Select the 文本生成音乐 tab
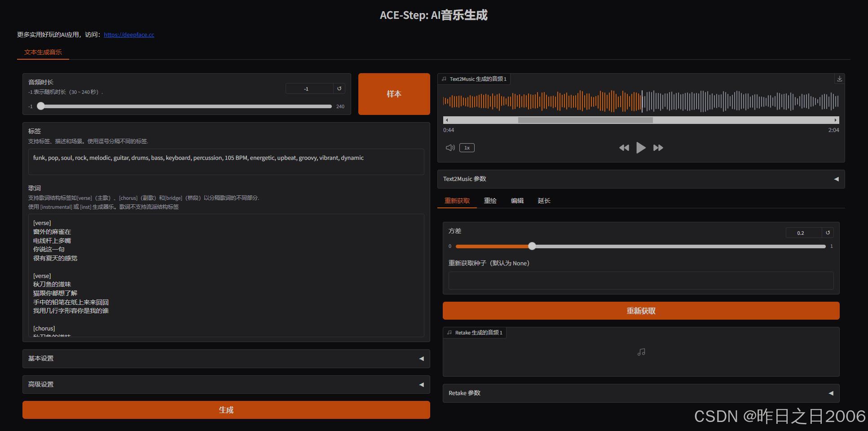Screen dimensions: 868x431 click(43, 52)
